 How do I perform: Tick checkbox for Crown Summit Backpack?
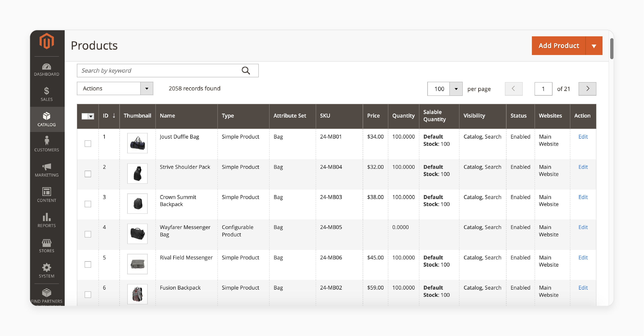[x=88, y=204]
